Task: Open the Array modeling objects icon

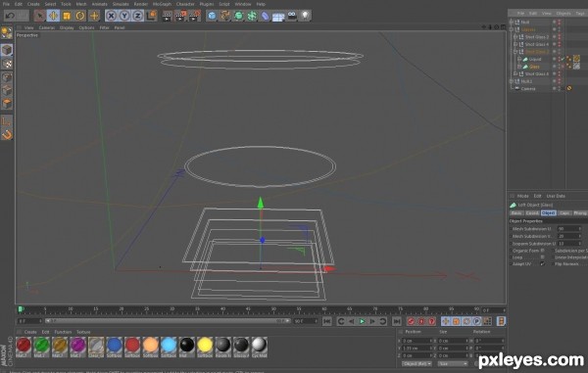Action: click(x=252, y=16)
